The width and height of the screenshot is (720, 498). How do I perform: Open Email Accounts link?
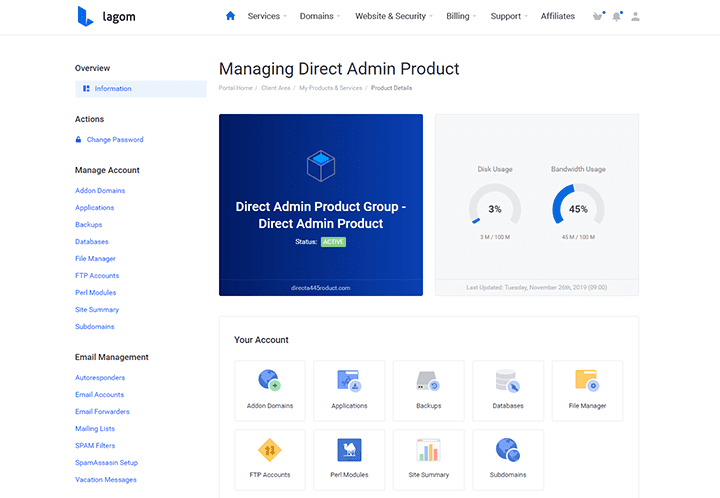[x=100, y=394]
